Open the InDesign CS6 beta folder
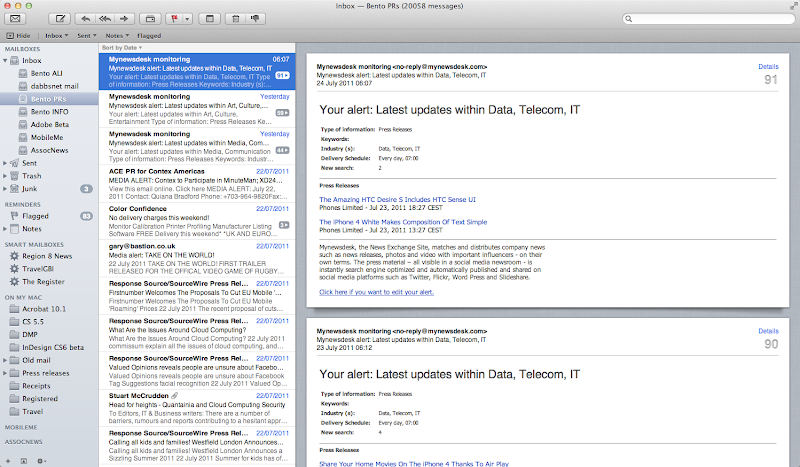This screenshot has width=800, height=467. point(49,347)
